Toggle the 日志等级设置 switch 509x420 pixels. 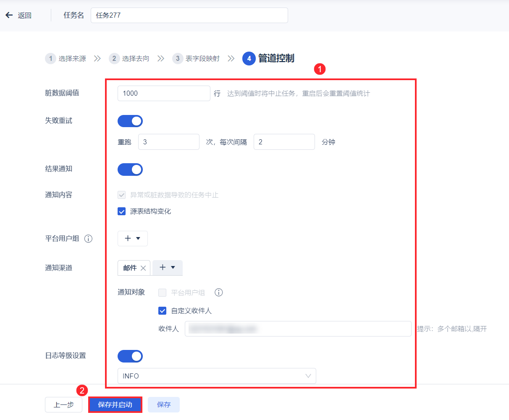[130, 356]
